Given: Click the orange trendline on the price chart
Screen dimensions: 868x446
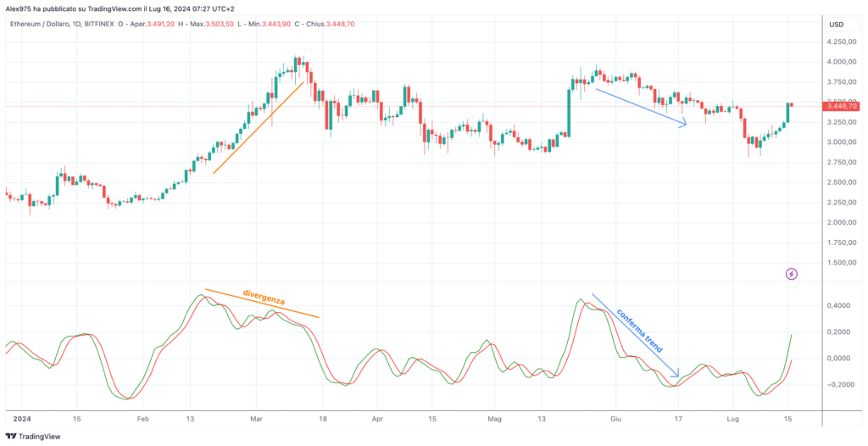Looking at the screenshot, I should point(258,128).
